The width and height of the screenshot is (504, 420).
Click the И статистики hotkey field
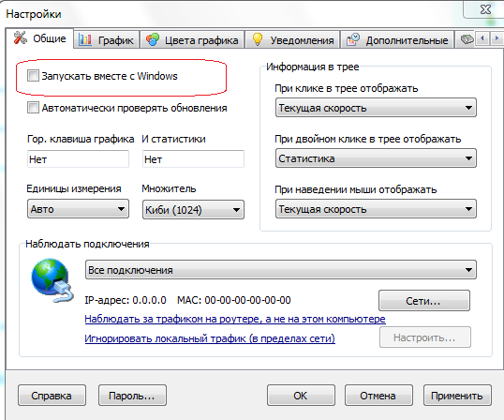(x=193, y=158)
